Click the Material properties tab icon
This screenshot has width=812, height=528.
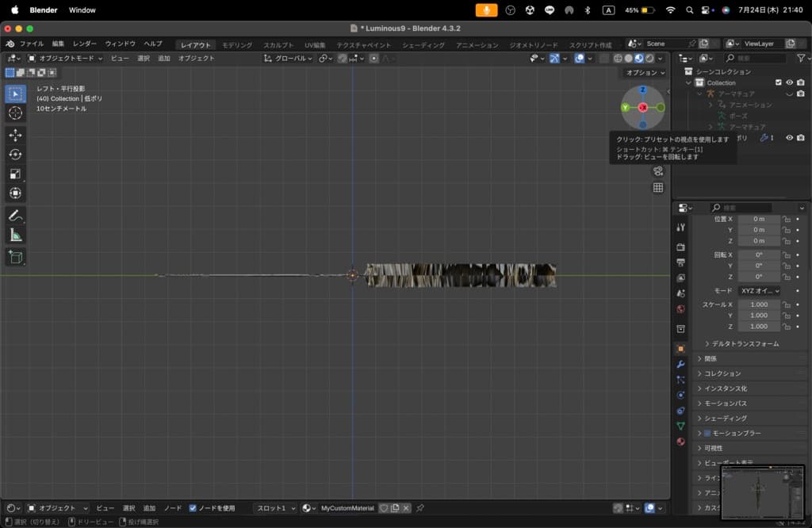pyautogui.click(x=680, y=441)
